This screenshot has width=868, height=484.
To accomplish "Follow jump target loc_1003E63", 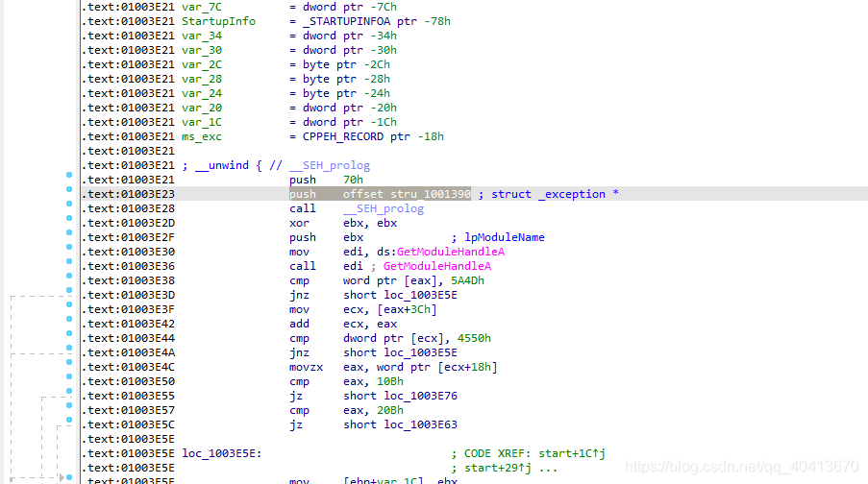I will pyautogui.click(x=421, y=424).
